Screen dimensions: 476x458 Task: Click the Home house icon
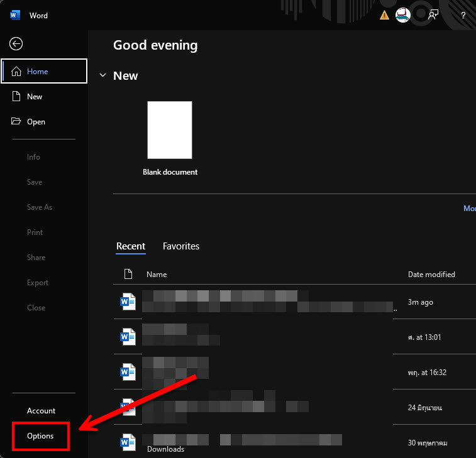pyautogui.click(x=16, y=71)
